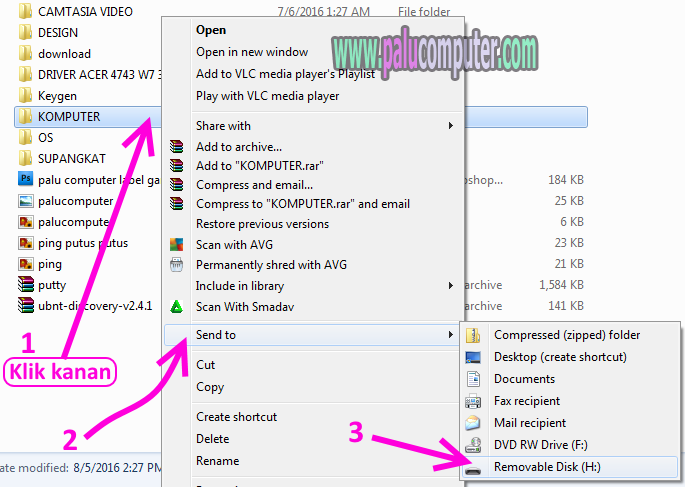Select Add to "KOMPUTER.rar"

tap(259, 166)
